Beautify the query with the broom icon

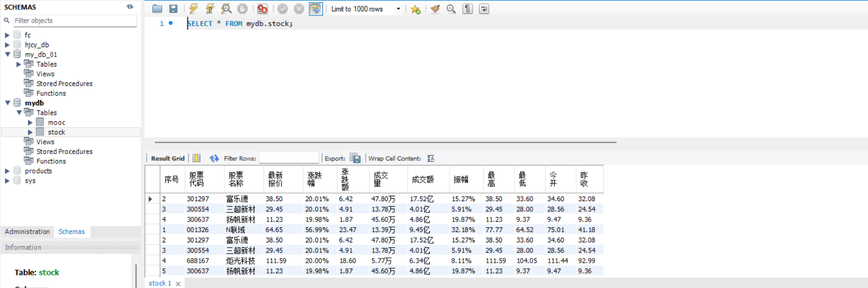tap(435, 9)
